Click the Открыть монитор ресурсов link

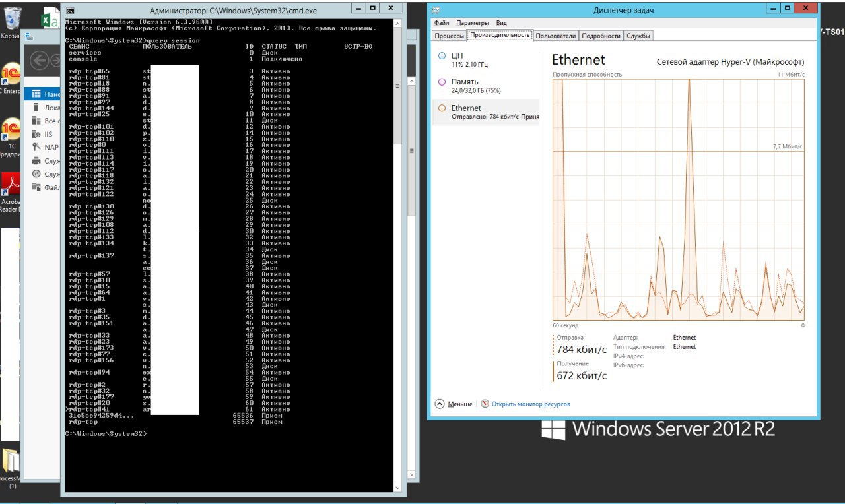tap(531, 404)
